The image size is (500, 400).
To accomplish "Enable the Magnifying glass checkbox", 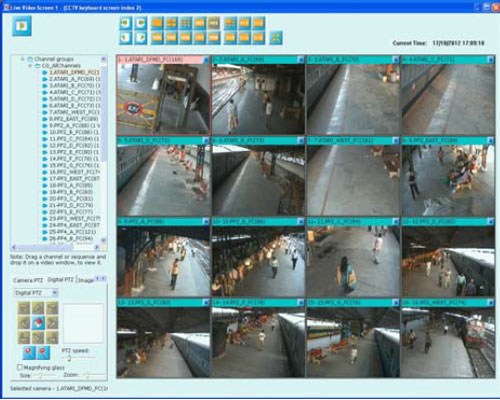I will coord(20,367).
